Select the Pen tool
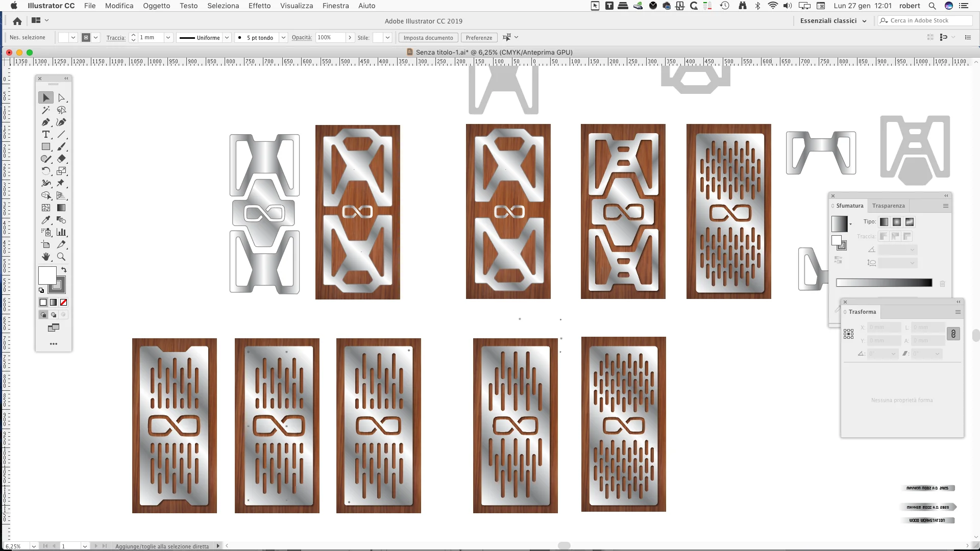 pyautogui.click(x=46, y=122)
